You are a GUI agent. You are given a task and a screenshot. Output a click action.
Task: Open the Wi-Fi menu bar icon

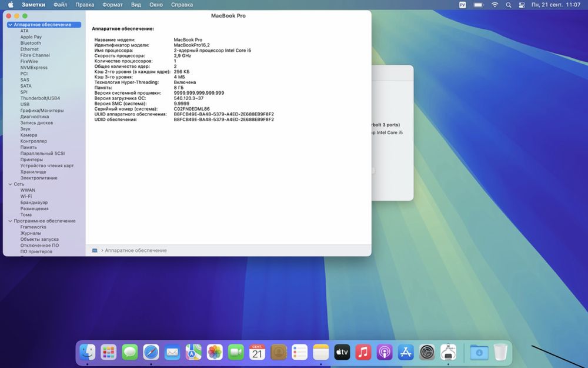[495, 5]
